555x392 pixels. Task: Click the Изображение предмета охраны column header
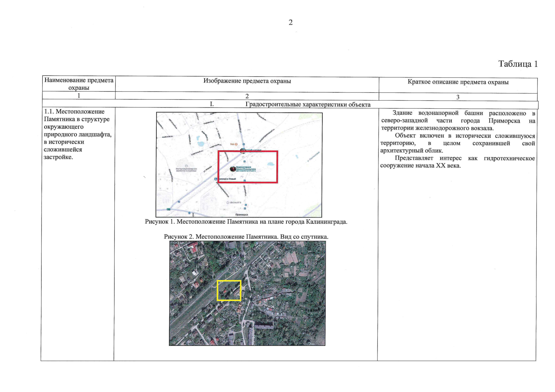coord(247,81)
